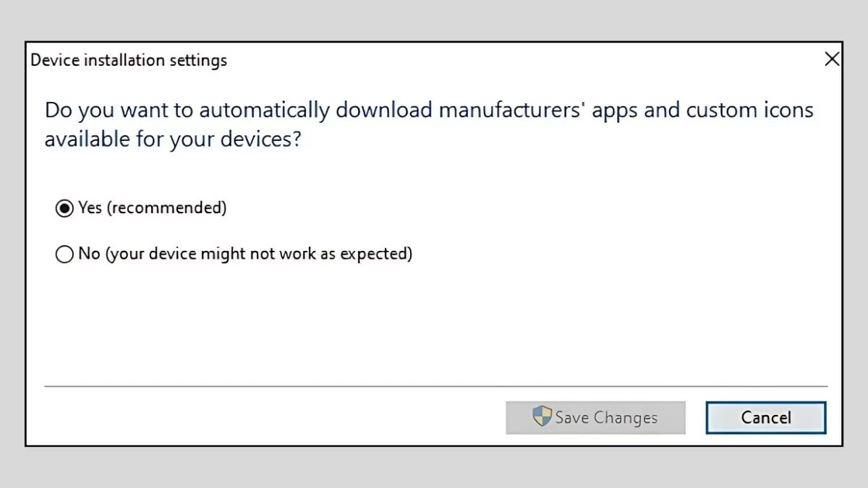
Task: Close the Device installation settings dialog
Action: coord(832,59)
